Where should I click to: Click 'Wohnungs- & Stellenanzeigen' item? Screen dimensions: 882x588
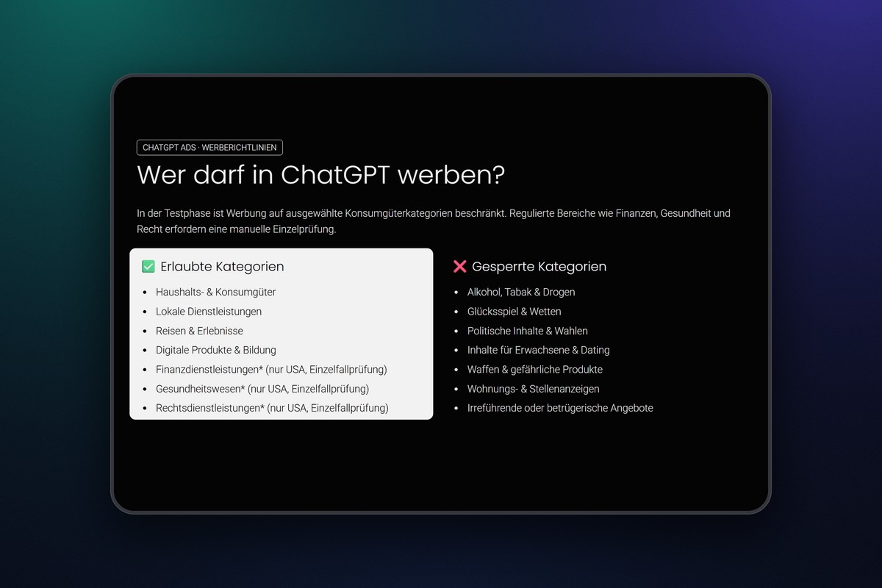(x=534, y=389)
